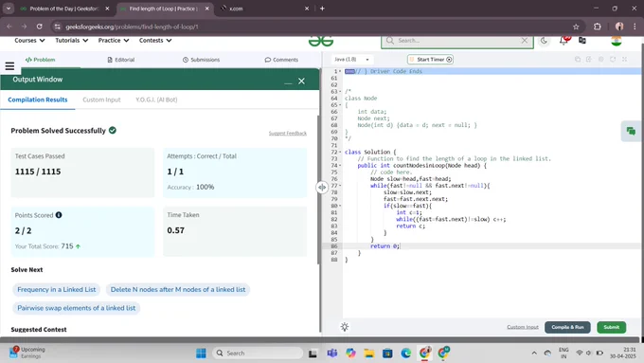This screenshot has width=644, height=363.
Task: Click the copy code icon in editor toolbar
Action: tap(577, 59)
